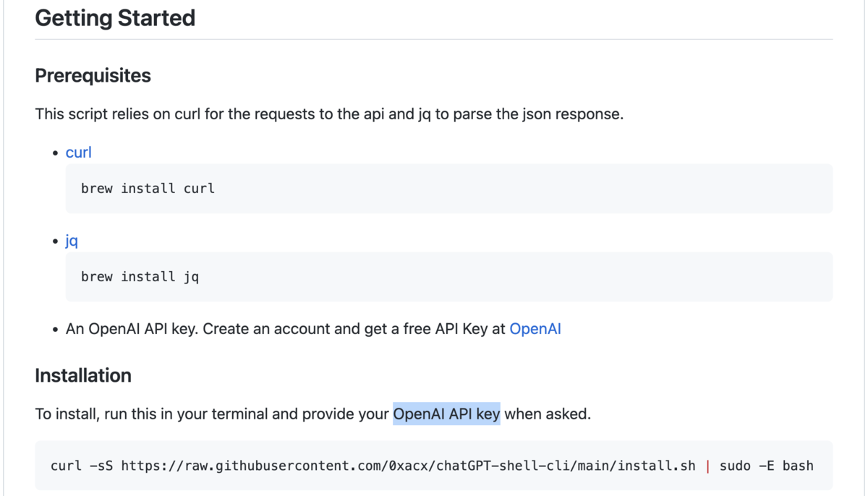Click the word 'bash' ending the install command
The height and width of the screenshot is (496, 868).
[x=798, y=466]
